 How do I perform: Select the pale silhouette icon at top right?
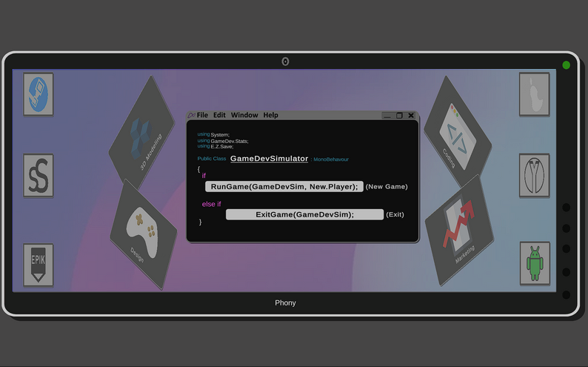(x=535, y=94)
